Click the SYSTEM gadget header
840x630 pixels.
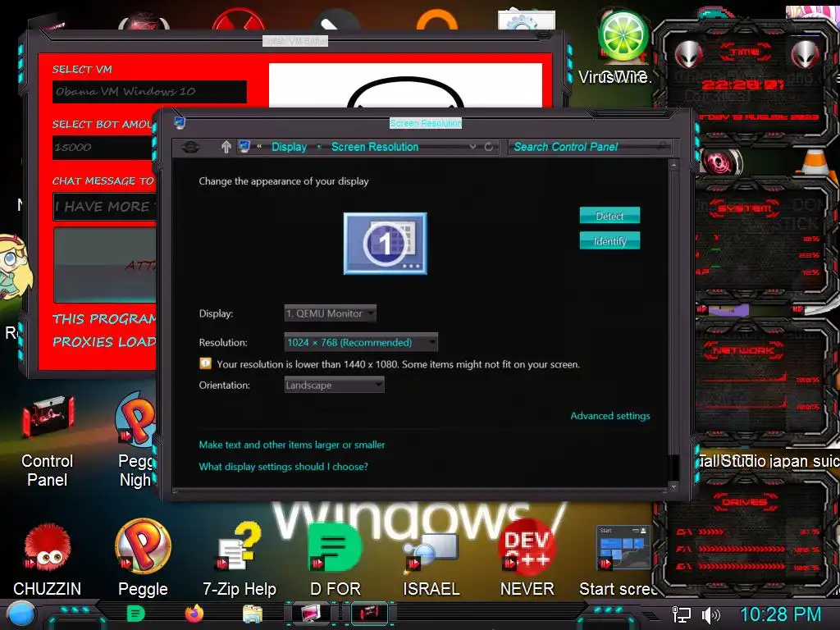click(x=745, y=208)
